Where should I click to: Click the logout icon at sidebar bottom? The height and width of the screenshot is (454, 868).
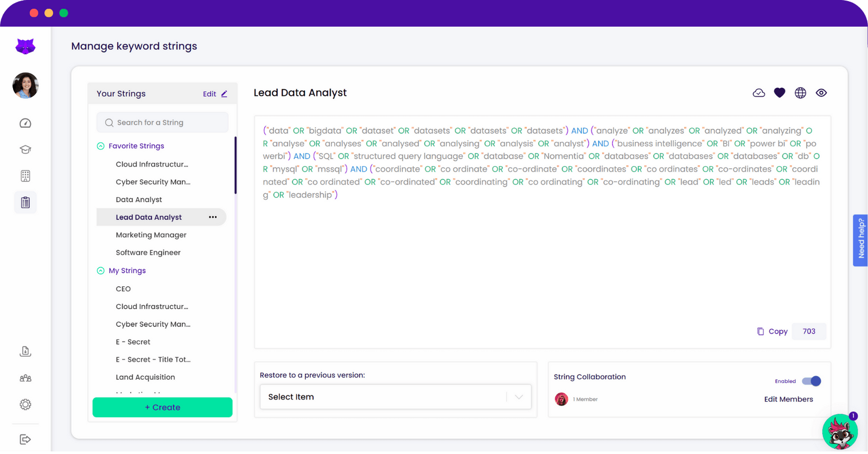[x=25, y=439]
